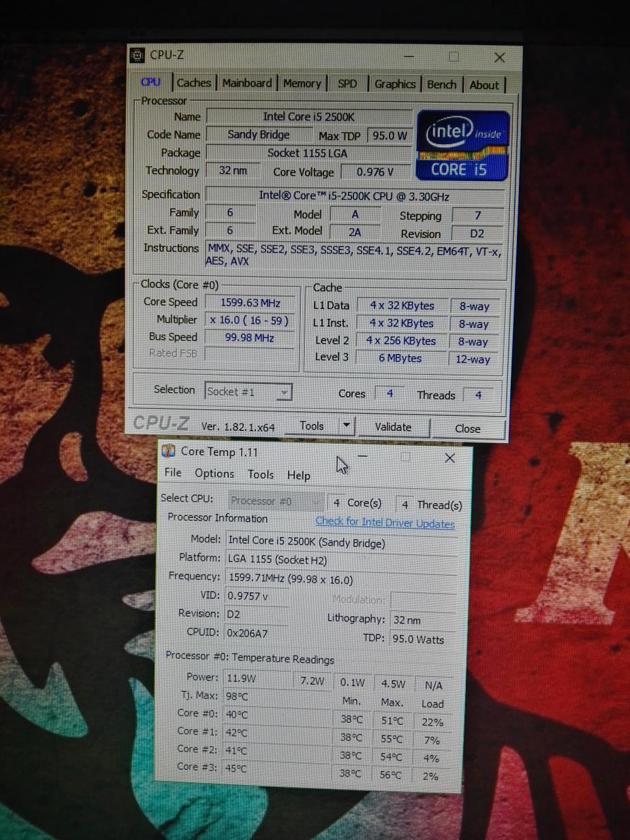This screenshot has width=630, height=840.
Task: Minimize the Core Temp window
Action: 362,455
